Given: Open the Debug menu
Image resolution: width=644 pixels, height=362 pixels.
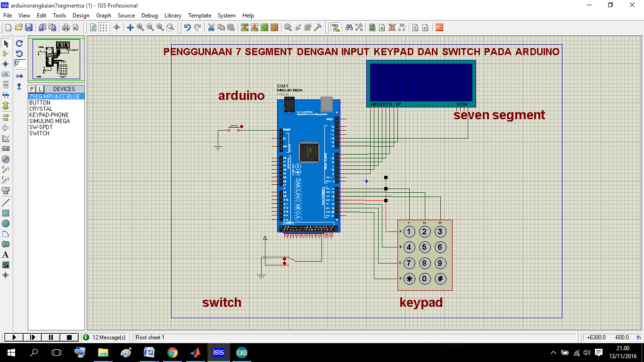Looking at the screenshot, I should point(149,15).
